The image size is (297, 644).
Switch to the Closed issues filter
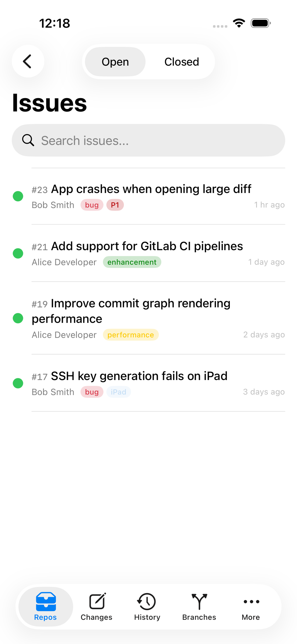pyautogui.click(x=181, y=62)
